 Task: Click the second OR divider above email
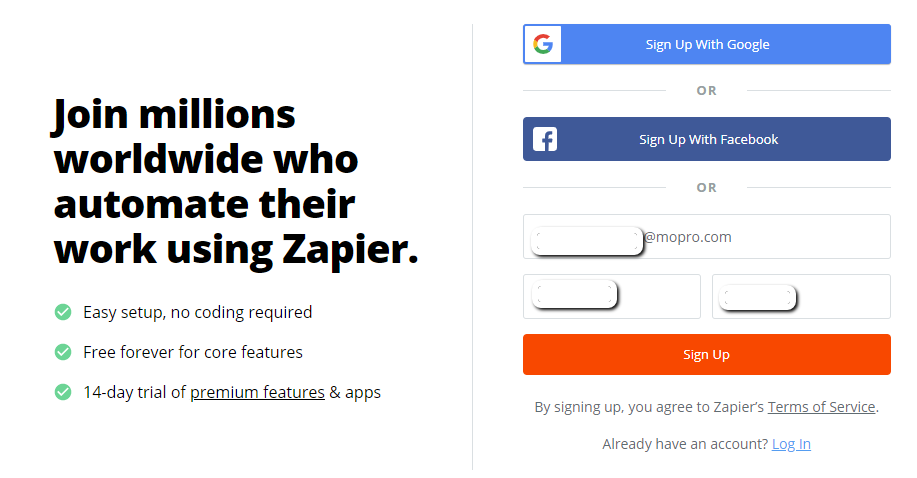[706, 188]
